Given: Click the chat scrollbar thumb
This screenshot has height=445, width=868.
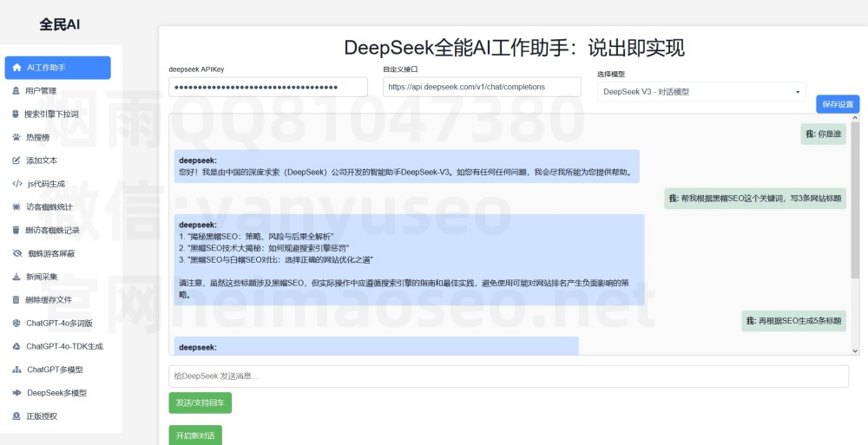Looking at the screenshot, I should point(855,200).
